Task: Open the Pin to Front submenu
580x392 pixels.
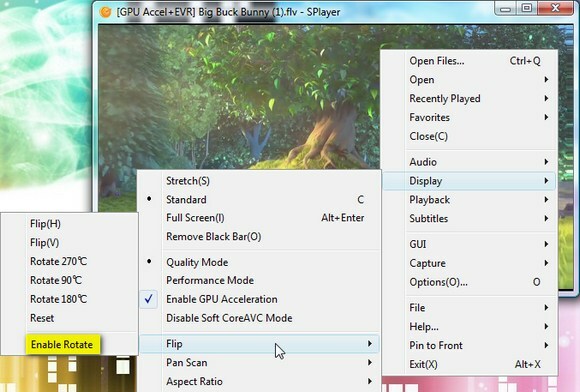Action: pos(469,345)
